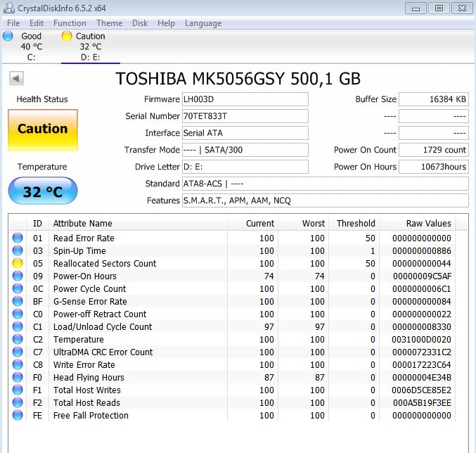Open the Language menu
This screenshot has width=476, height=453.
pyautogui.click(x=203, y=23)
